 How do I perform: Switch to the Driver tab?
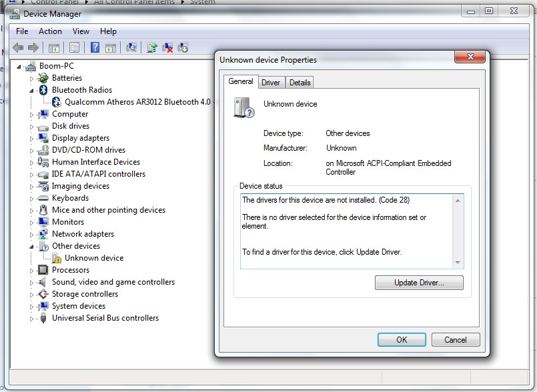(x=271, y=83)
